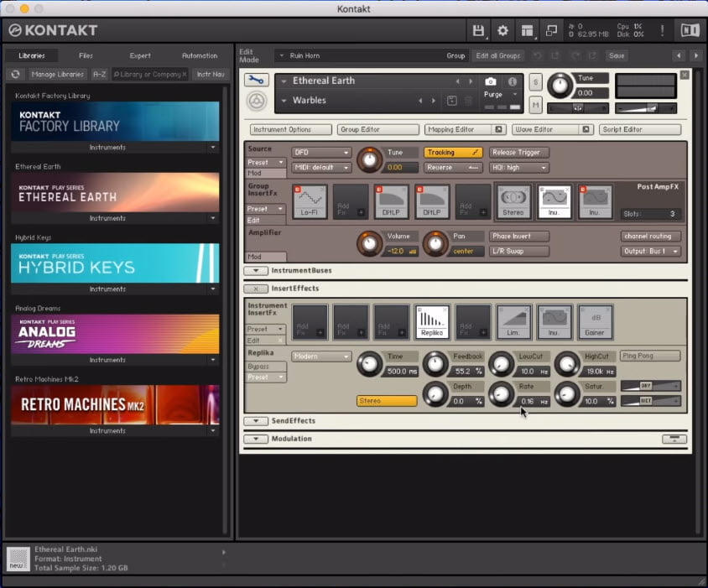Image resolution: width=708 pixels, height=588 pixels.
Task: Toggle the Solo S button
Action: (535, 81)
